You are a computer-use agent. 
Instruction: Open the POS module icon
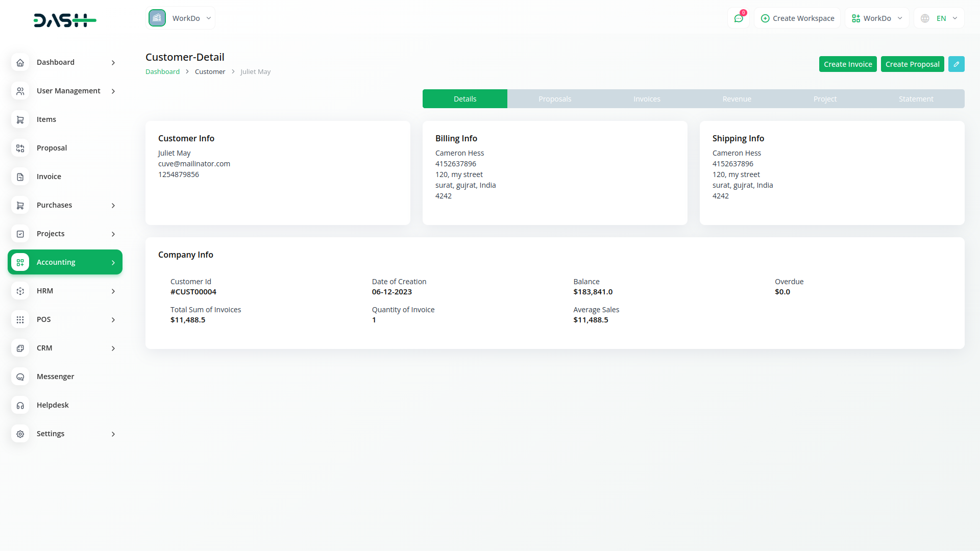click(x=20, y=319)
